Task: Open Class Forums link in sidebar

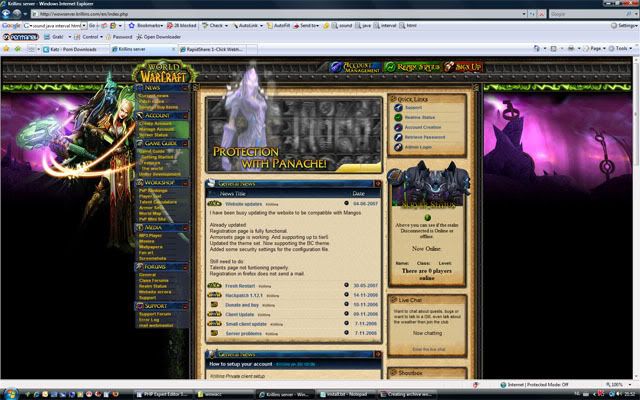Action: (153, 280)
